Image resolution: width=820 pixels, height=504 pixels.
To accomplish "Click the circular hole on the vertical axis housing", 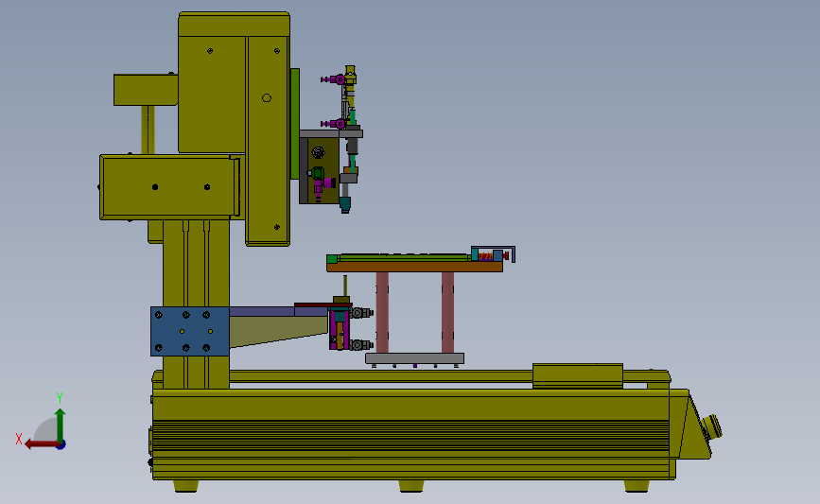I will 267,97.
